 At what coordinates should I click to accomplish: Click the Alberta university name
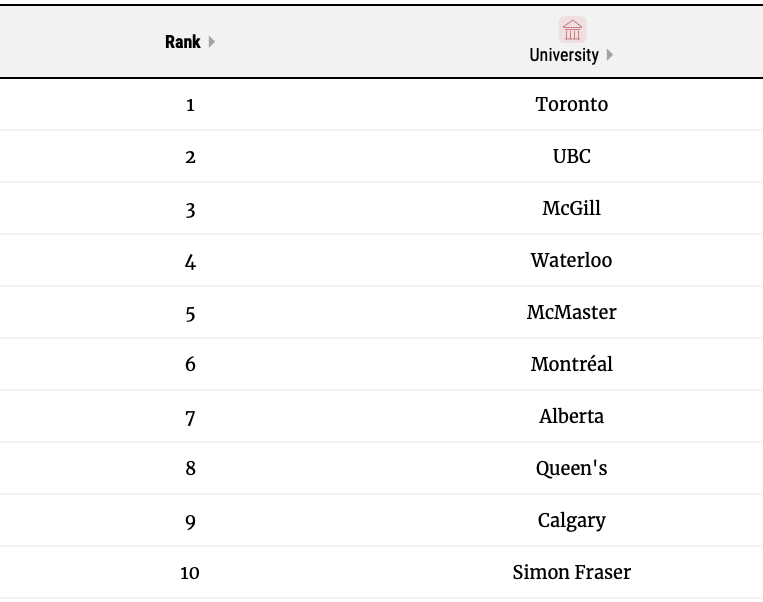click(571, 416)
